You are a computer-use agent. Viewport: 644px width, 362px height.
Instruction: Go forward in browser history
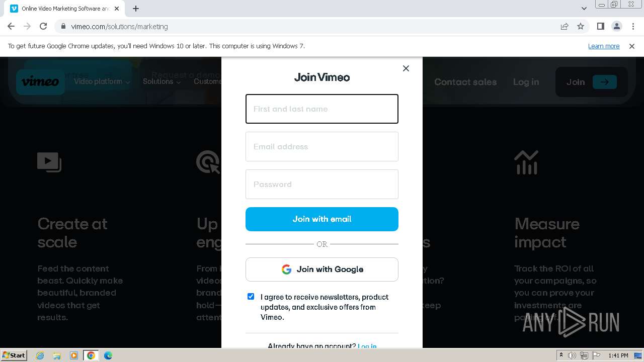click(x=27, y=26)
